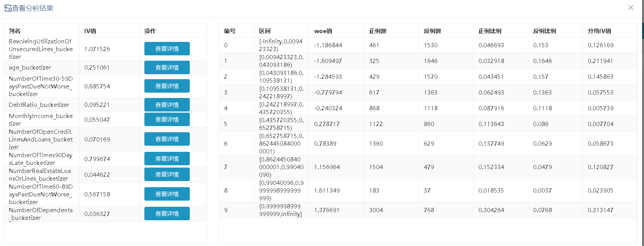Click the woe值 column header
644x246 pixels.
point(323,31)
